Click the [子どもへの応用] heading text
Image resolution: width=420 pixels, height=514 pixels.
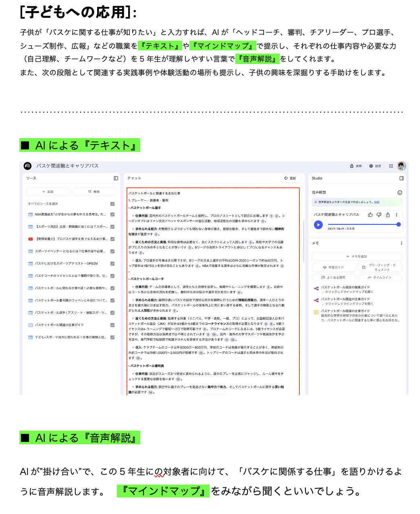pyautogui.click(x=79, y=12)
